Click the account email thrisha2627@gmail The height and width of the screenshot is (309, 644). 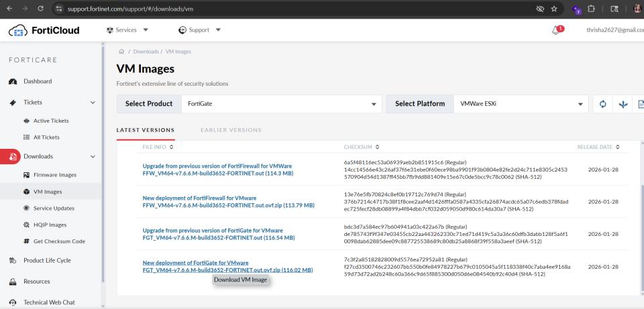(615, 30)
